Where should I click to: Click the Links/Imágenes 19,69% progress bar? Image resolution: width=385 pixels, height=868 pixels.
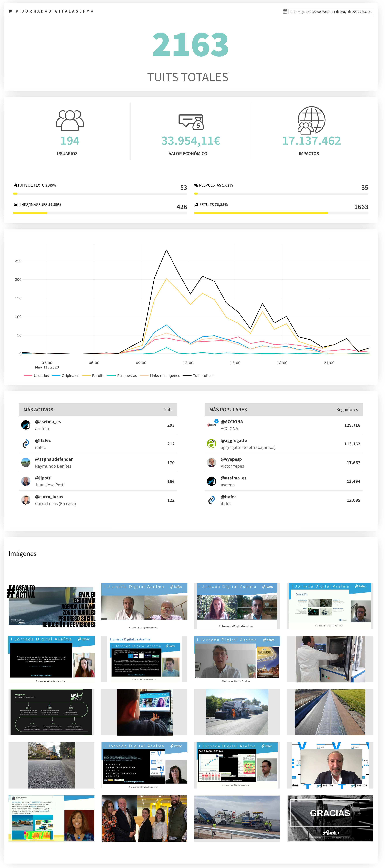coord(100,213)
